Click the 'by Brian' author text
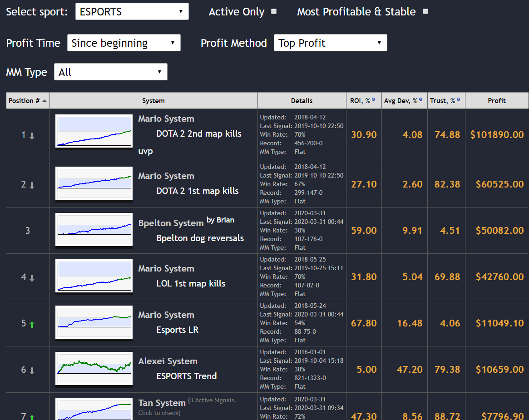 pos(220,220)
